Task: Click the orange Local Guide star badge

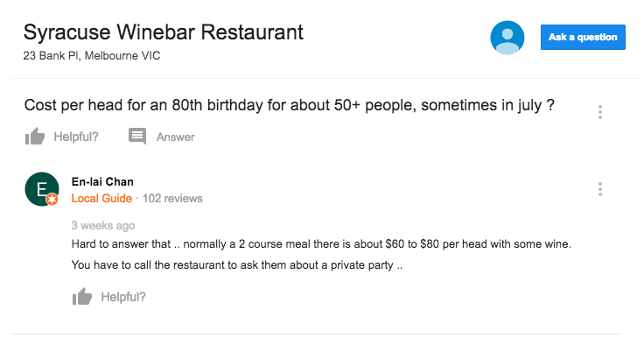Action: click(x=52, y=200)
